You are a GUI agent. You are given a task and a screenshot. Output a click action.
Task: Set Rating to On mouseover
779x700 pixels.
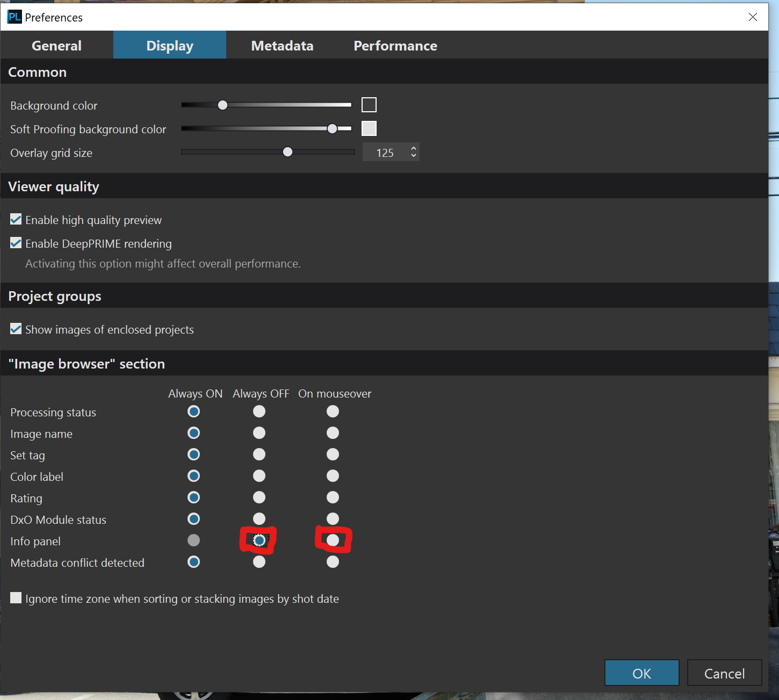pyautogui.click(x=333, y=497)
